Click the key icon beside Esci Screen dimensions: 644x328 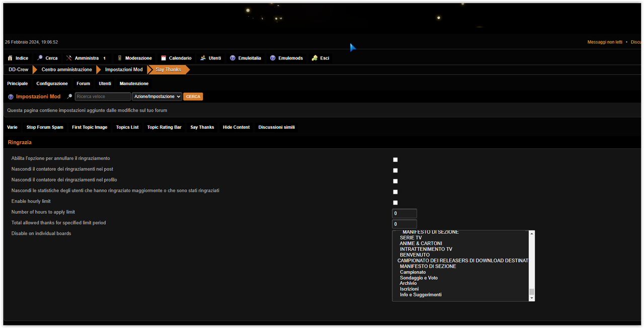[314, 58]
